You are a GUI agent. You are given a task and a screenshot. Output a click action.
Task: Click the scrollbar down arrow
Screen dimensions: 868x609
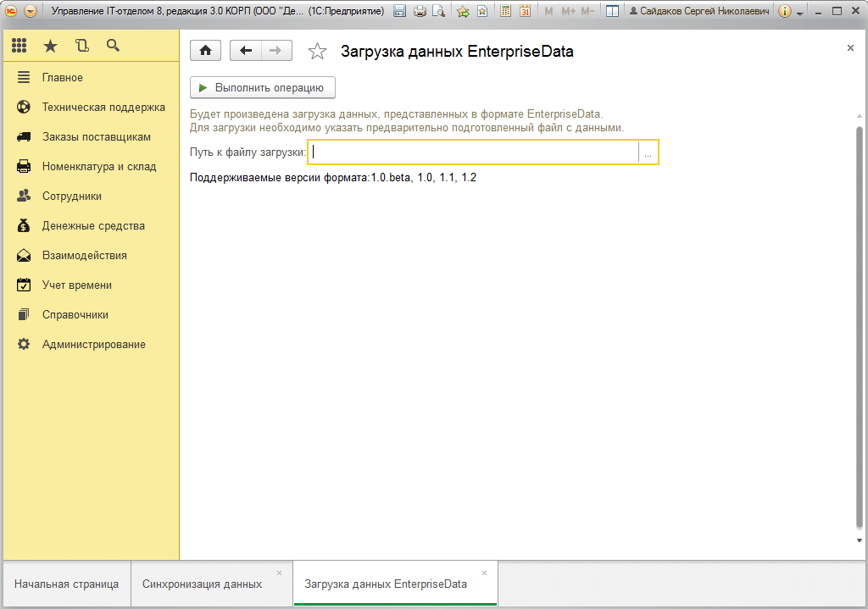[860, 540]
